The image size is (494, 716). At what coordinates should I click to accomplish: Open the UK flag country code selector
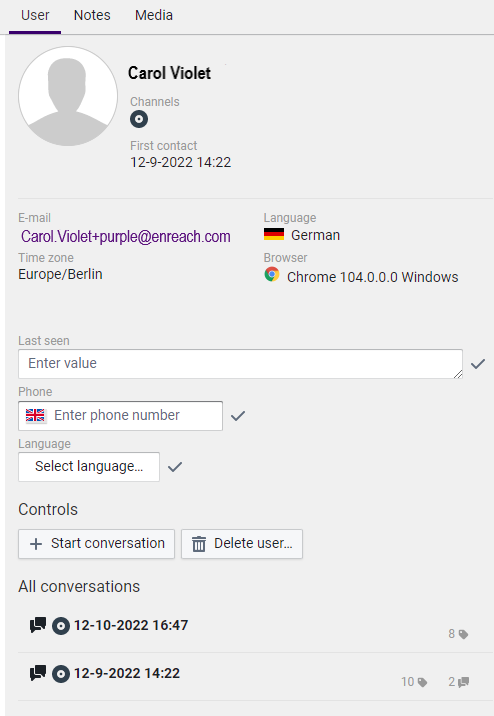[36, 416]
